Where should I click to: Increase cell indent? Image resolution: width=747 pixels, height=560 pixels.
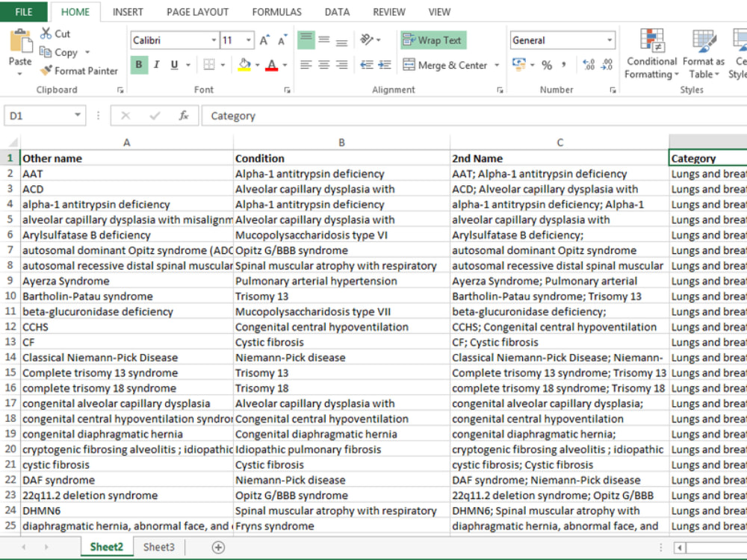point(384,65)
